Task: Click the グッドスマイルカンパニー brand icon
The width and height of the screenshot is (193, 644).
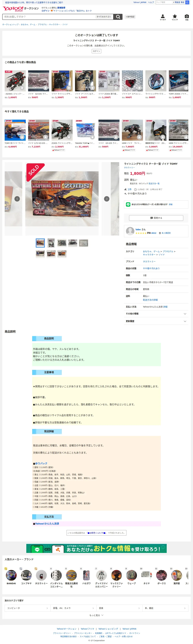Action: [101, 575]
